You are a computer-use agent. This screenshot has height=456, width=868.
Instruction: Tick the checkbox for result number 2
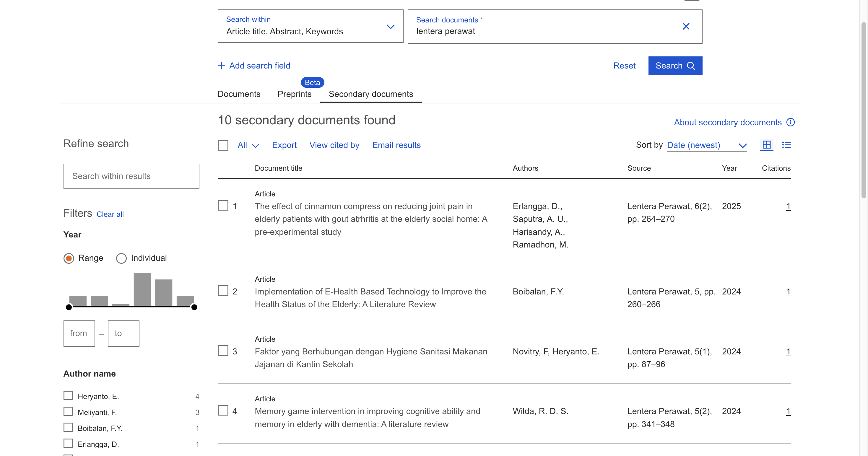click(223, 291)
